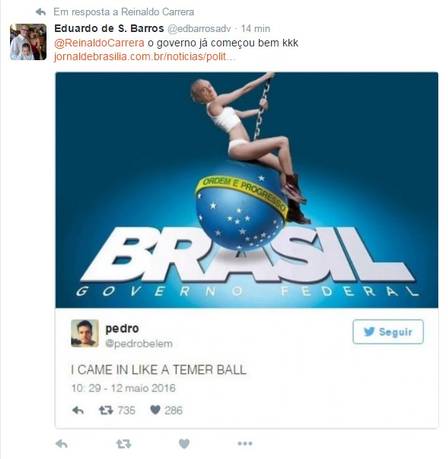Open the jornaldebrasilia.com.br news link
448x459 pixels.
(x=144, y=57)
